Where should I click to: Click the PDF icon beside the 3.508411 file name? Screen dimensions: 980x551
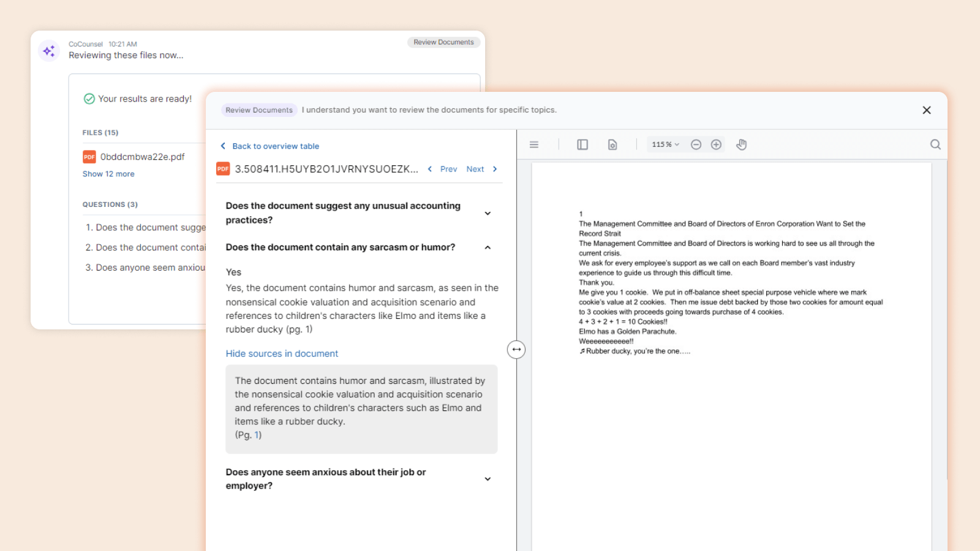click(223, 169)
